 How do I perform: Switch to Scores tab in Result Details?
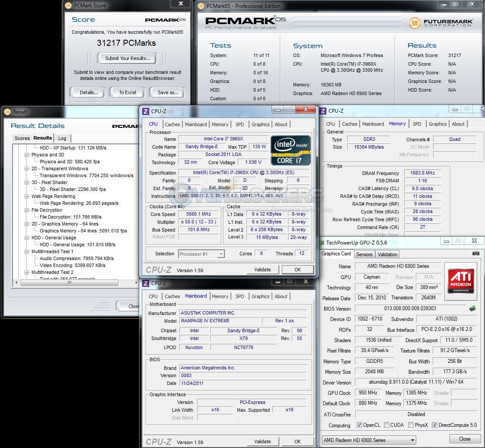22,138
